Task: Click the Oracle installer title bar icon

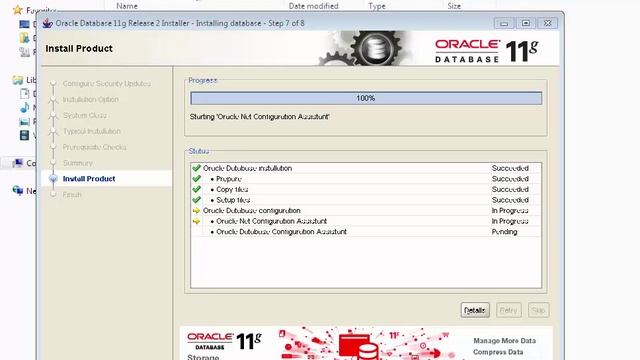Action: 48,23
